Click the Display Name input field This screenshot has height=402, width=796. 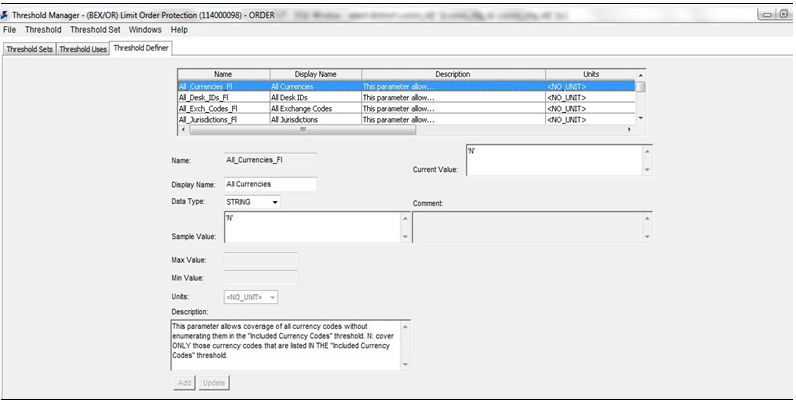point(271,184)
